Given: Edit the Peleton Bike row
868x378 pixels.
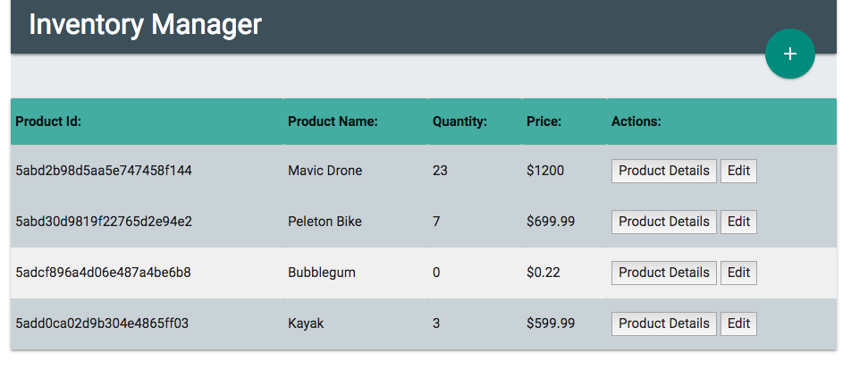Looking at the screenshot, I should click(x=738, y=222).
